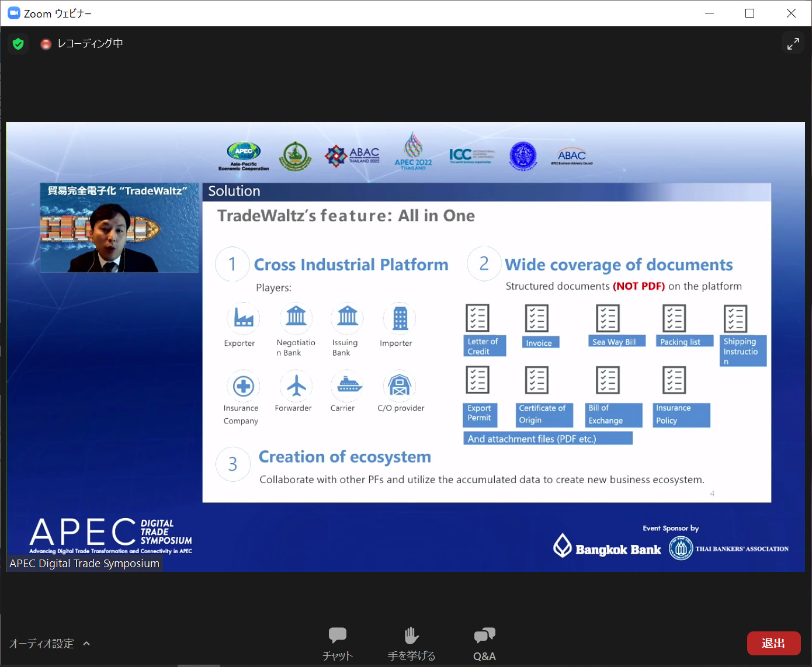Click the Letter of Credit document icon

pos(477,318)
